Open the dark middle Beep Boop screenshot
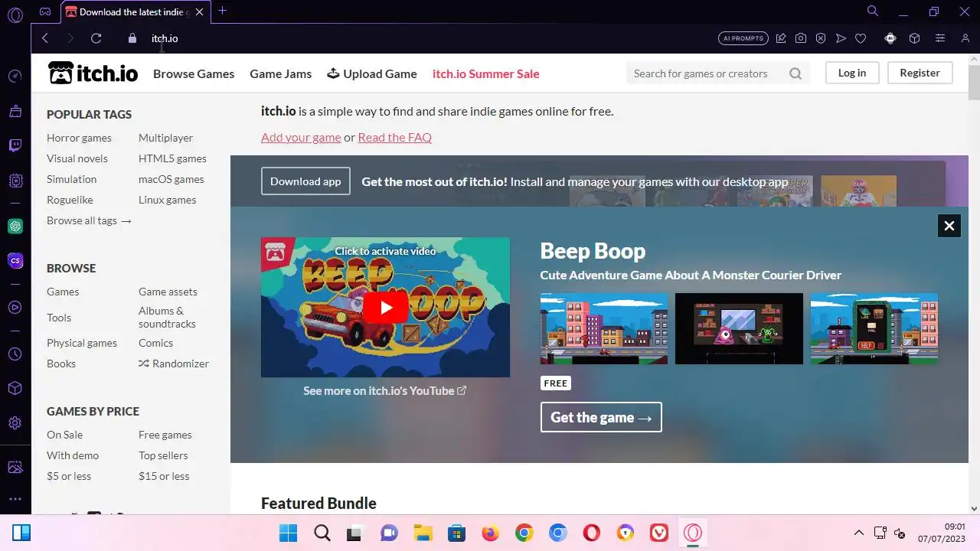 pos(739,328)
